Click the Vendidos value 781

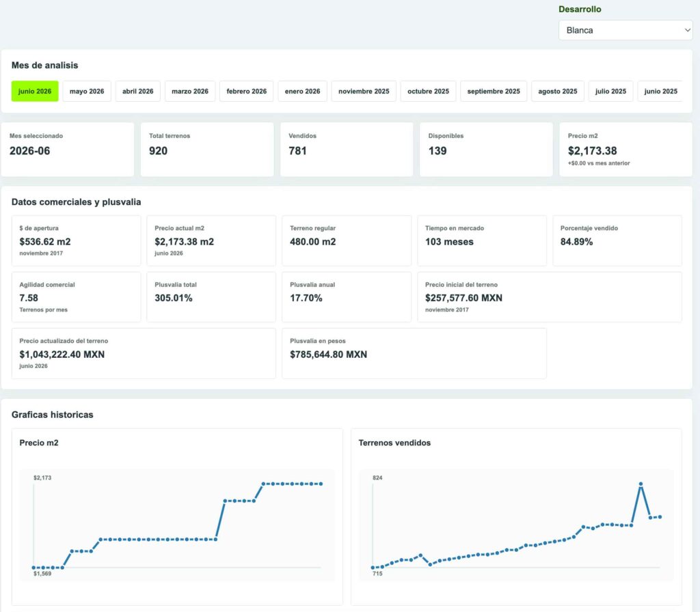[x=297, y=151]
